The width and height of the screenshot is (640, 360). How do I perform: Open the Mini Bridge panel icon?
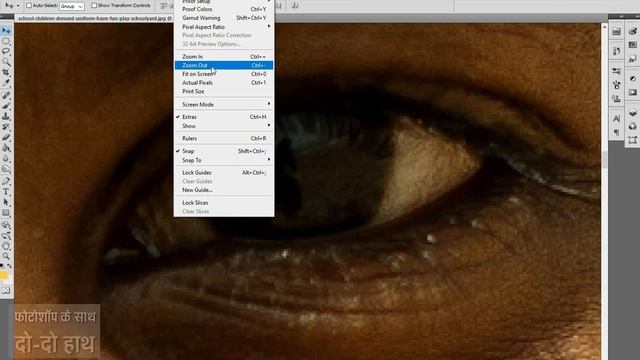[616, 32]
